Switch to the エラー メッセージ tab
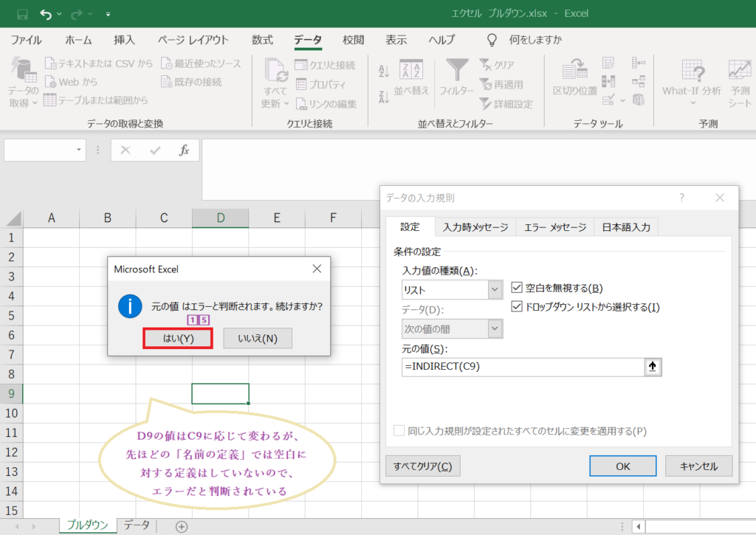Viewport: 756px width, 535px height. click(x=554, y=227)
